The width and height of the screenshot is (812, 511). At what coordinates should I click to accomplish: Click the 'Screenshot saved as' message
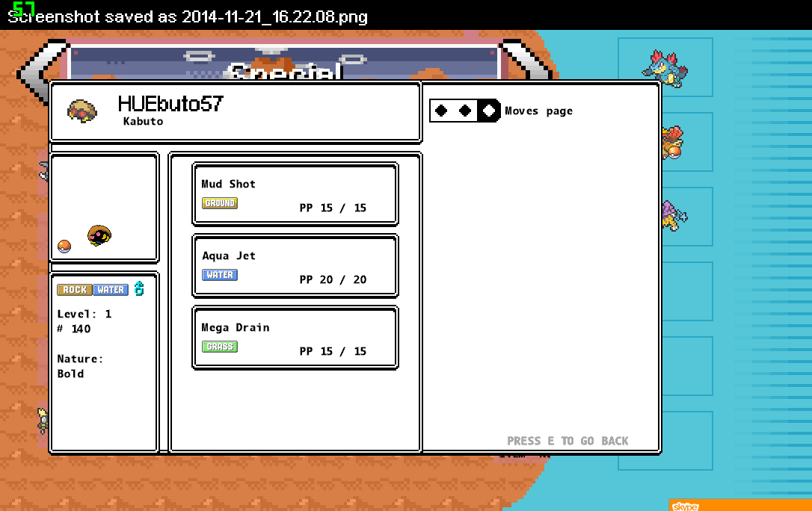click(188, 16)
